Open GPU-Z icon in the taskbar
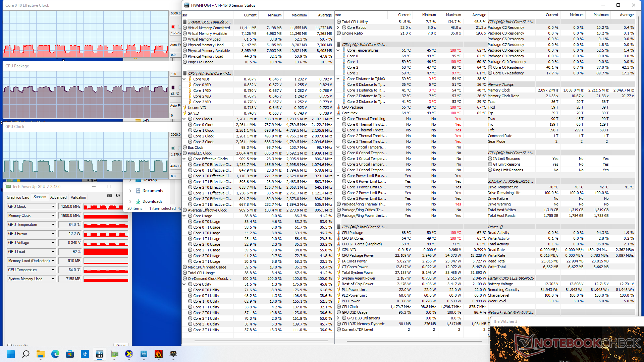The height and width of the screenshot is (362, 644). tap(114, 354)
